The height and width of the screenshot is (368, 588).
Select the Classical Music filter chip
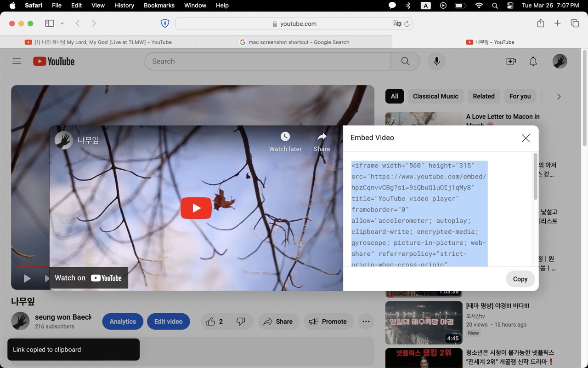[435, 96]
